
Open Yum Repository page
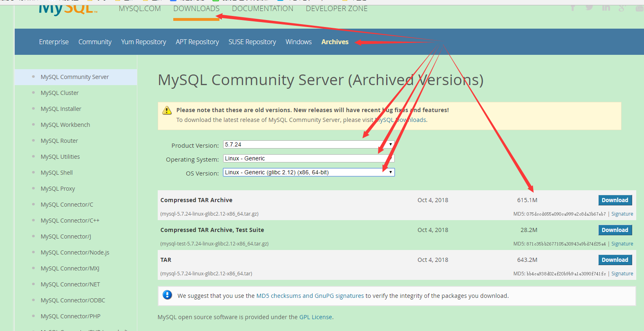pos(143,42)
